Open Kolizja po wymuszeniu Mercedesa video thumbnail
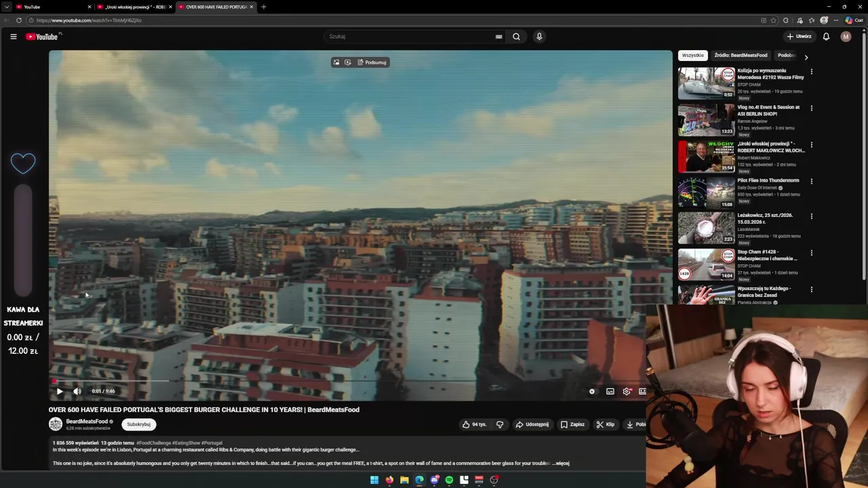This screenshot has width=868, height=488. 706,83
